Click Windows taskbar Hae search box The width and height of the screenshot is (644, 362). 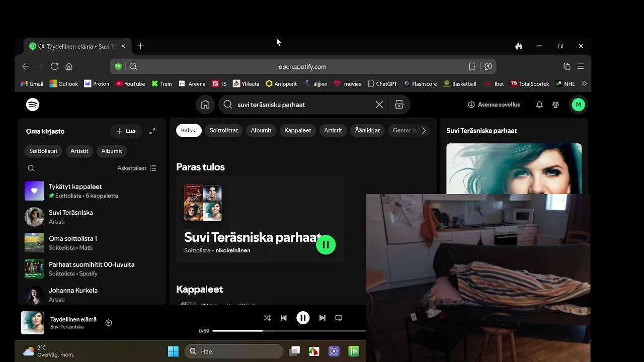point(234,351)
